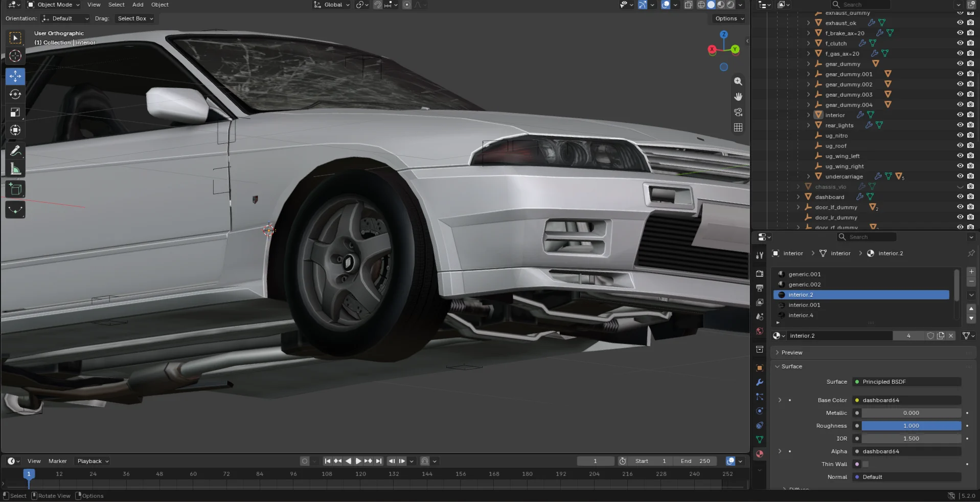Toggle proportional editing in header
This screenshot has width=980, height=502.
[407, 5]
